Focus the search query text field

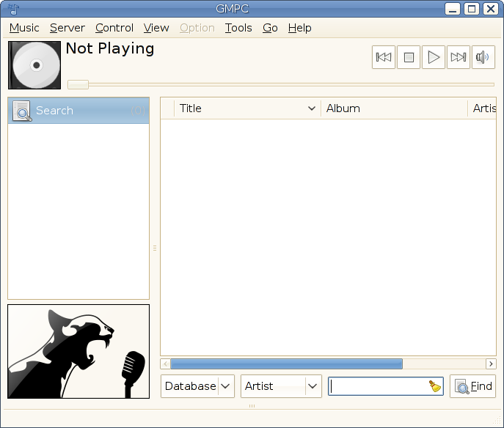(x=378, y=386)
